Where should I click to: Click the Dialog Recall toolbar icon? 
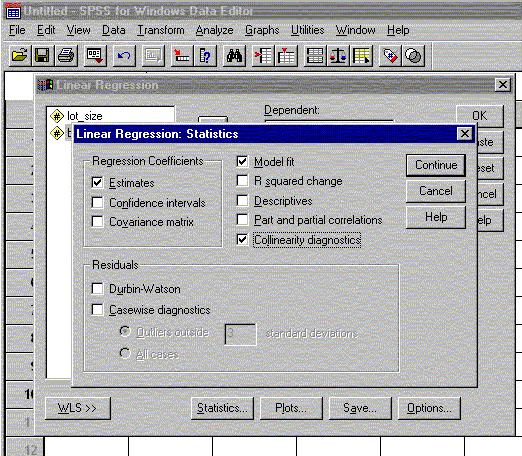[x=95, y=56]
